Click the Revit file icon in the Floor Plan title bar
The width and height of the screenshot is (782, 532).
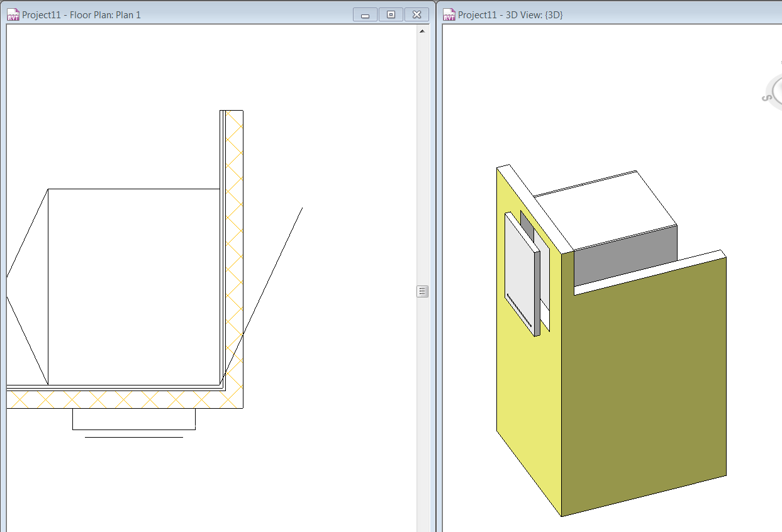13,14
